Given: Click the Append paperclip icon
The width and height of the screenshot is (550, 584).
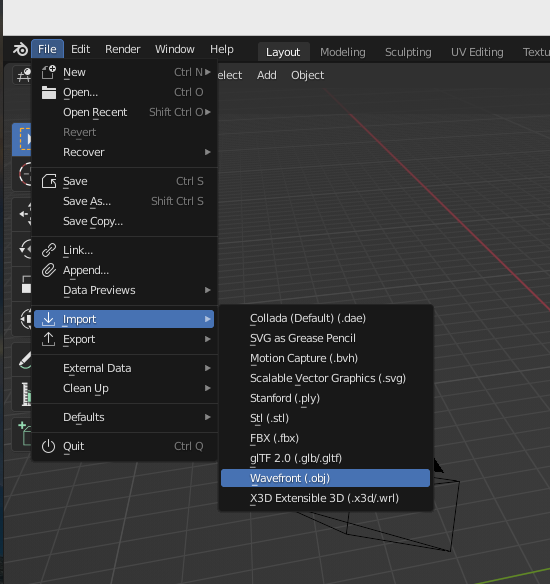Looking at the screenshot, I should point(48,270).
